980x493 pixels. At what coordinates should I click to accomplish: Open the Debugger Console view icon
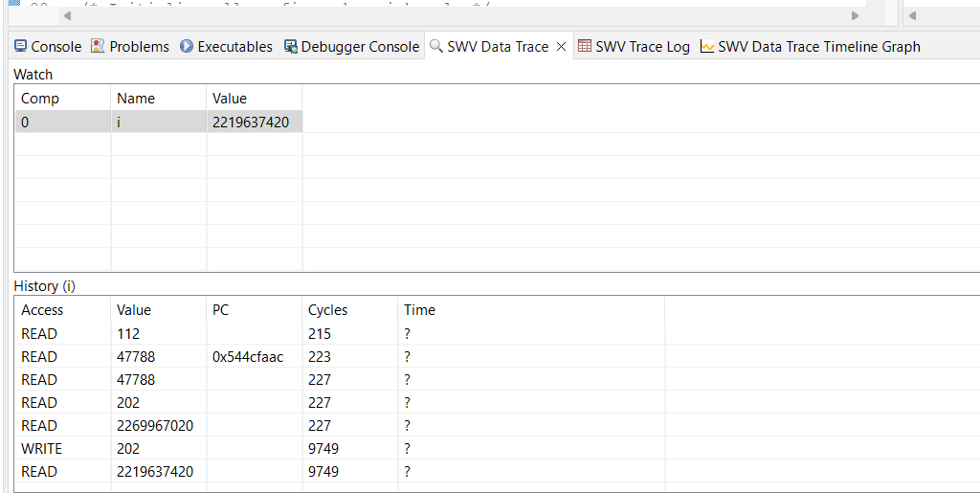(x=291, y=46)
